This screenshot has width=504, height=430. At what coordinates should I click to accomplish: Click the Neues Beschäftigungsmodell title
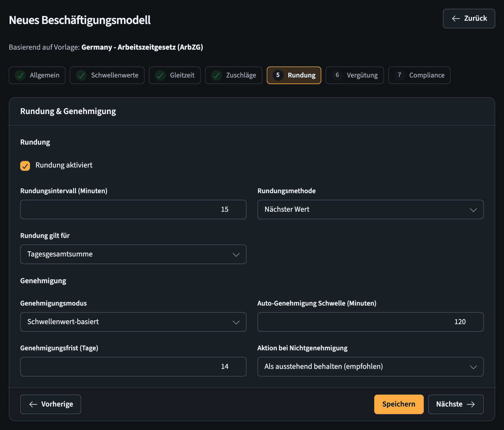coord(80,20)
